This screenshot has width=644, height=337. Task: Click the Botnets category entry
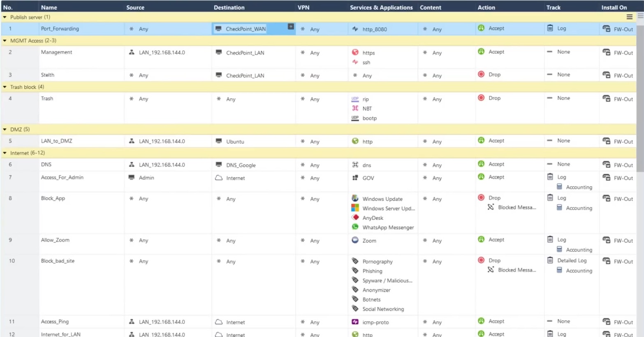pyautogui.click(x=371, y=300)
